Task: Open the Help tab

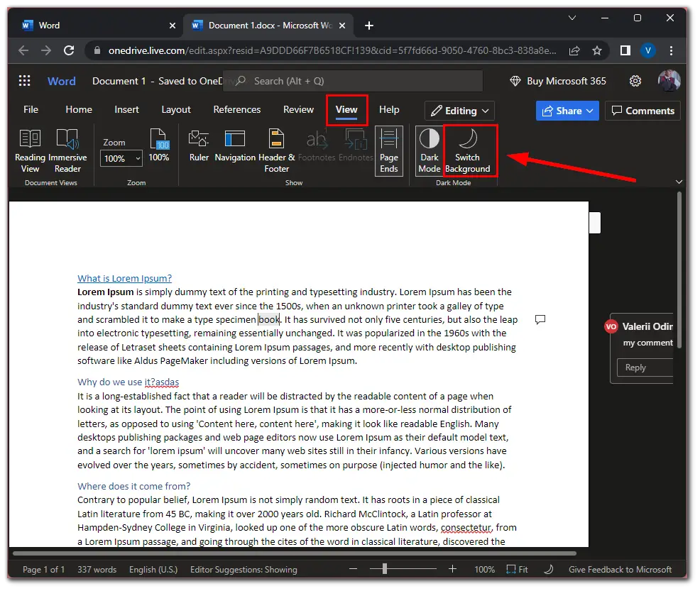Action: pyautogui.click(x=389, y=110)
